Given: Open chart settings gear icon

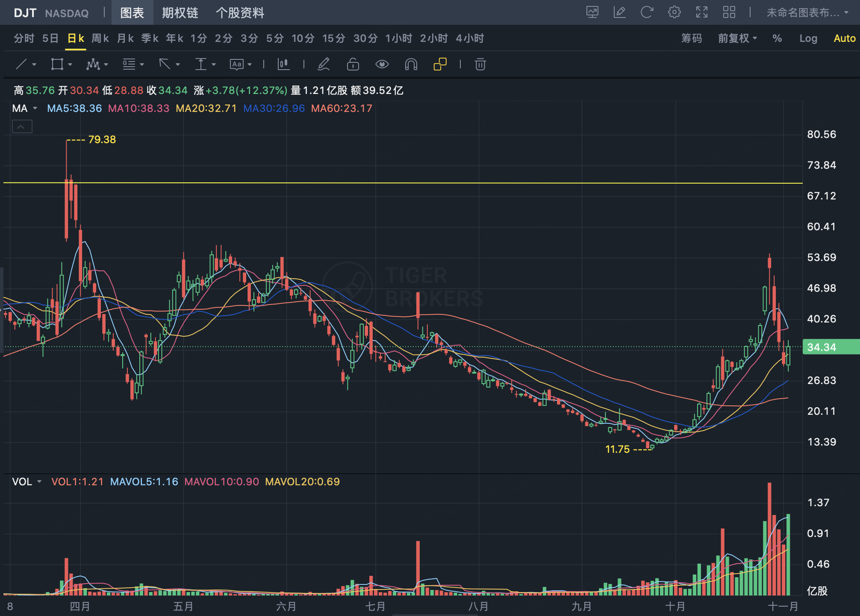Looking at the screenshot, I should coord(674,12).
